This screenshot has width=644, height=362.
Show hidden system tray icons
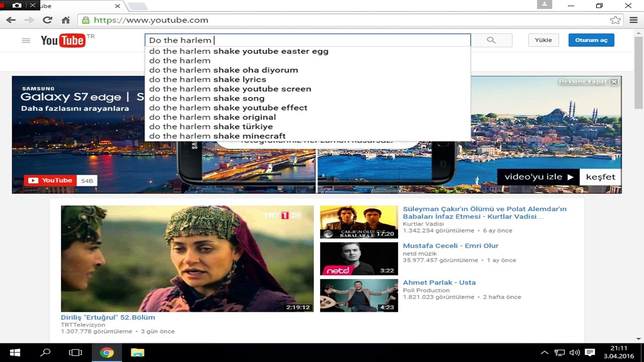point(544,352)
